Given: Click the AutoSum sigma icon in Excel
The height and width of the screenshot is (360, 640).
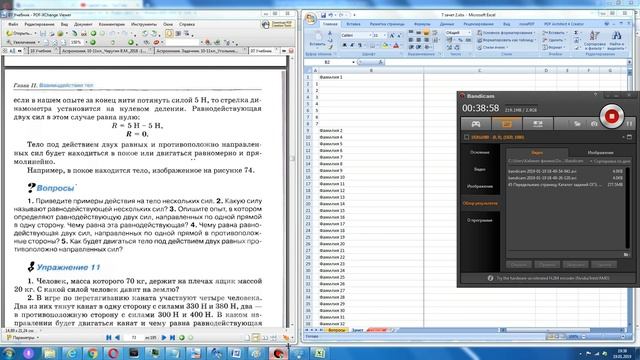Looking at the screenshot, I should (576, 33).
